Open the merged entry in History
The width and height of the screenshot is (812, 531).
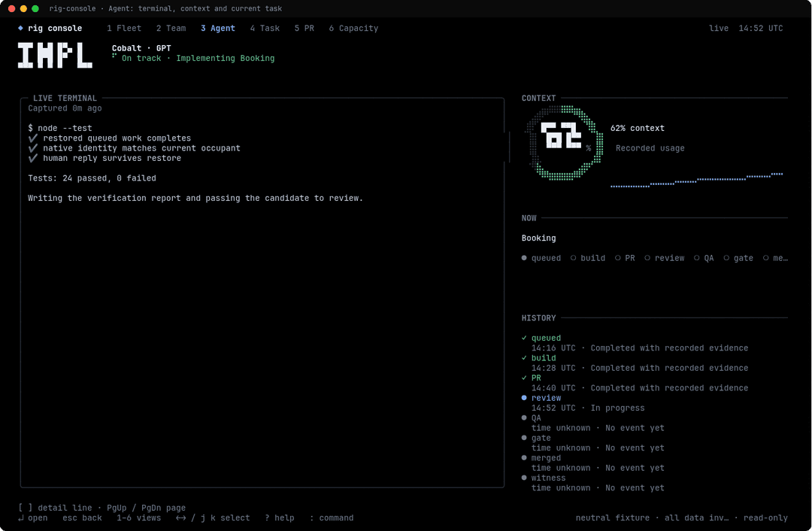[546, 458]
